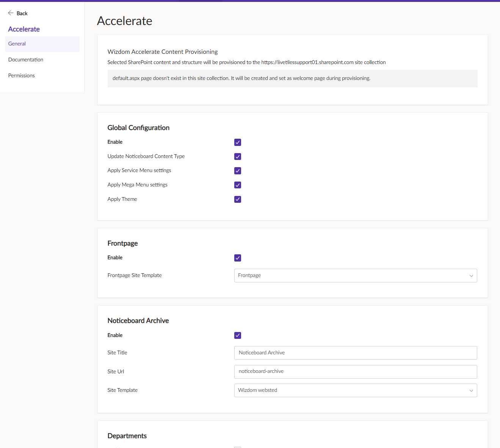500x448 pixels.
Task: Click the chevron on Frontpage Site Template
Action: pos(471,276)
